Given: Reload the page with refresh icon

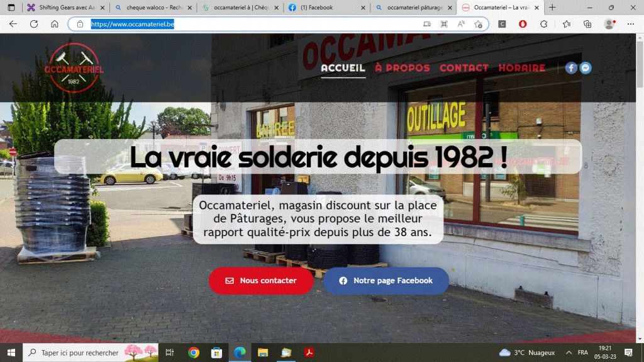Looking at the screenshot, I should [34, 25].
